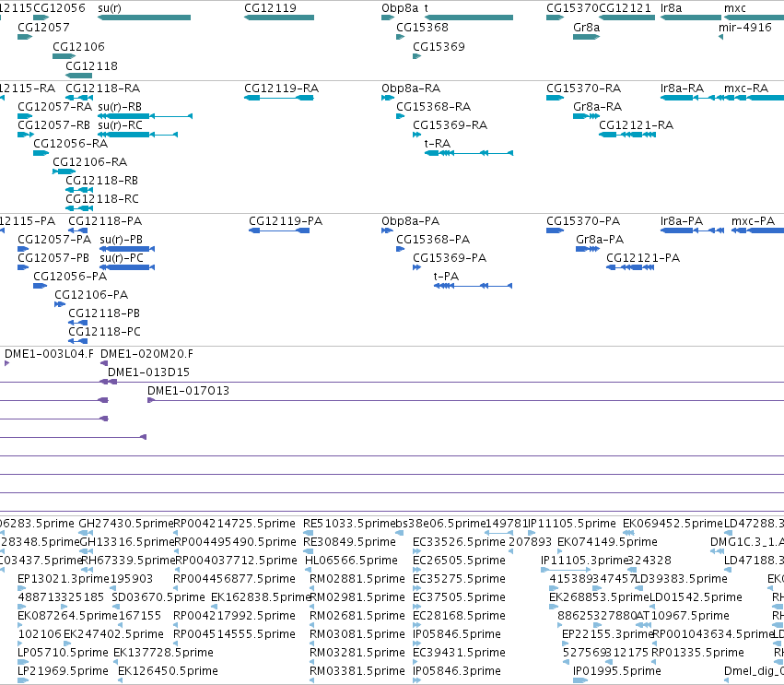Select the CG12056-RA transcript label

pyautogui.click(x=71, y=144)
